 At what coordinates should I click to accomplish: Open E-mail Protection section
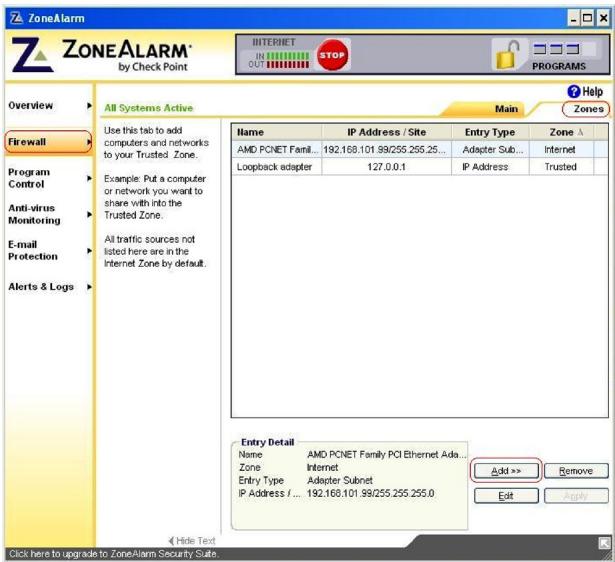coord(33,250)
